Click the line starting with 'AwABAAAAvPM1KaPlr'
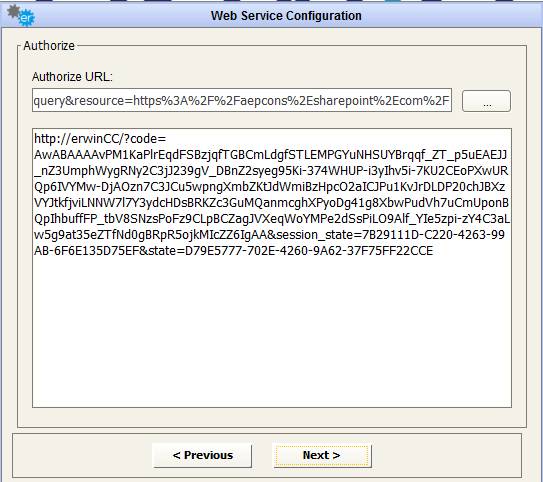The image size is (543, 482). click(x=270, y=155)
